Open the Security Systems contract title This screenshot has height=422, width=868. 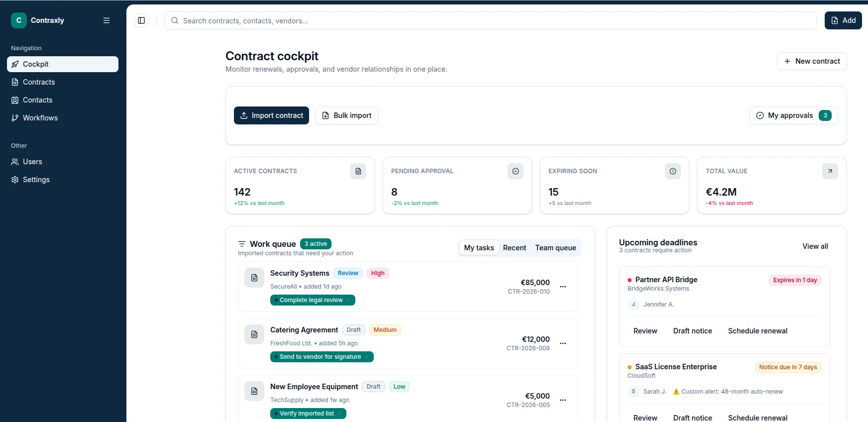[x=300, y=273]
